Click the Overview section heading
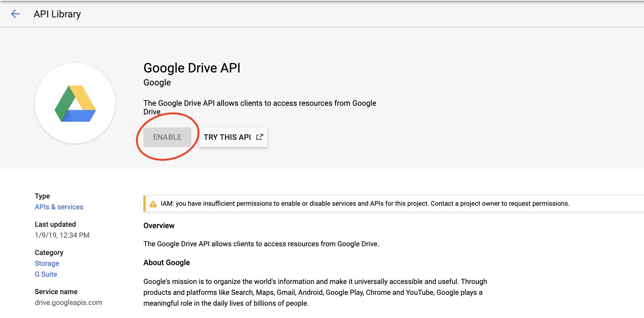 point(159,226)
